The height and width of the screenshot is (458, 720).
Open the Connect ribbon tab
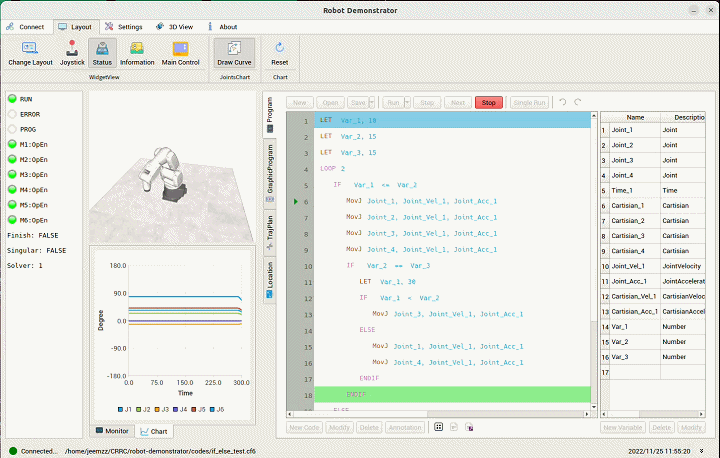[x=25, y=27]
